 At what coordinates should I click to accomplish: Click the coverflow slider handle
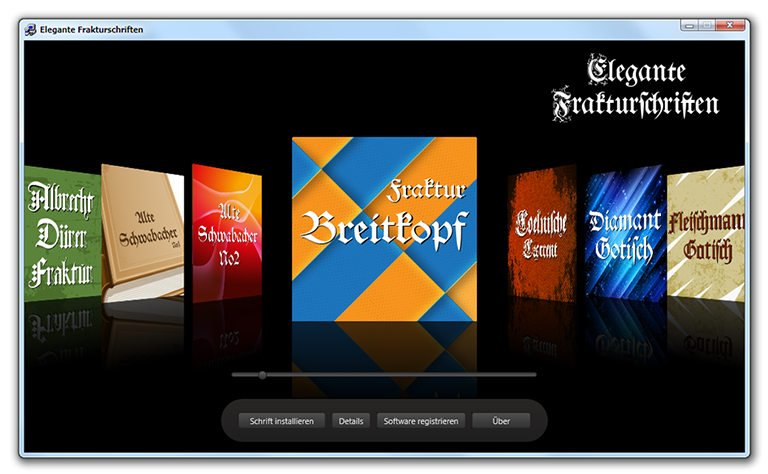(x=263, y=375)
